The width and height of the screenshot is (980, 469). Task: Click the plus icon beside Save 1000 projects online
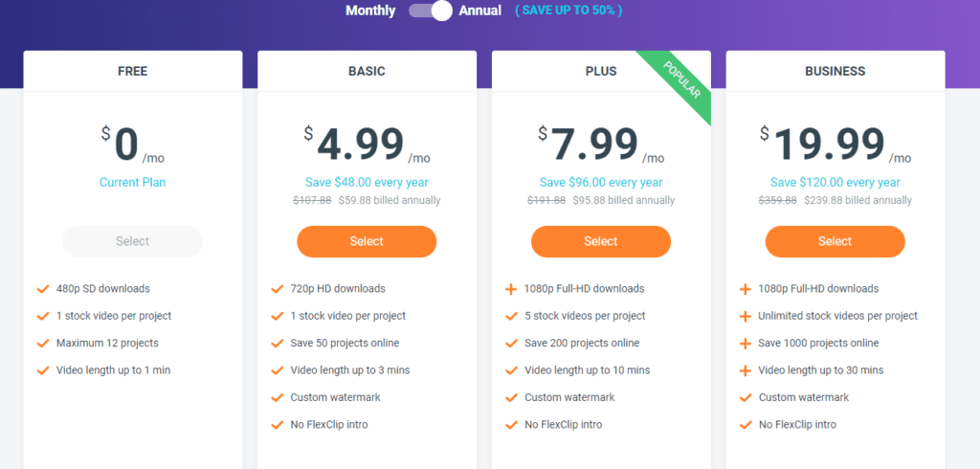pyautogui.click(x=745, y=343)
